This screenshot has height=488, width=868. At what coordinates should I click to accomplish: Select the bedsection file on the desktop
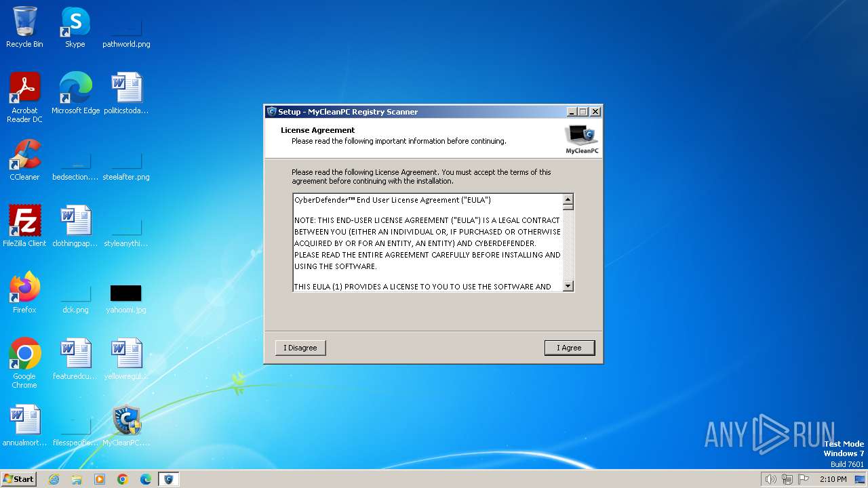click(75, 165)
